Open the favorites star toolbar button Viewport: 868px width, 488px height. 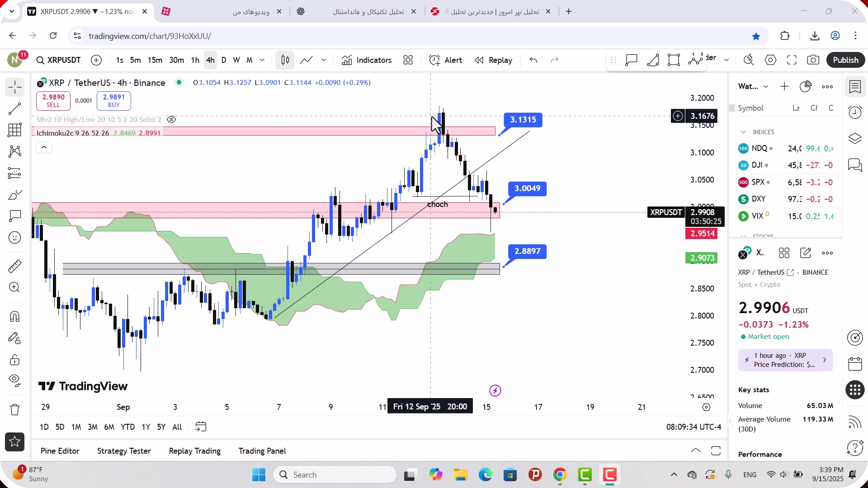14,442
